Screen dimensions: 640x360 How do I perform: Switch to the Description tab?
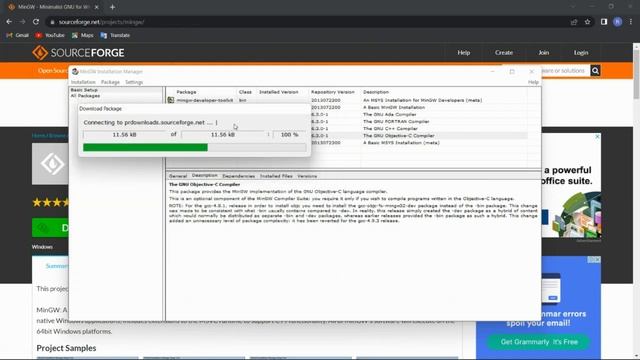[204, 176]
